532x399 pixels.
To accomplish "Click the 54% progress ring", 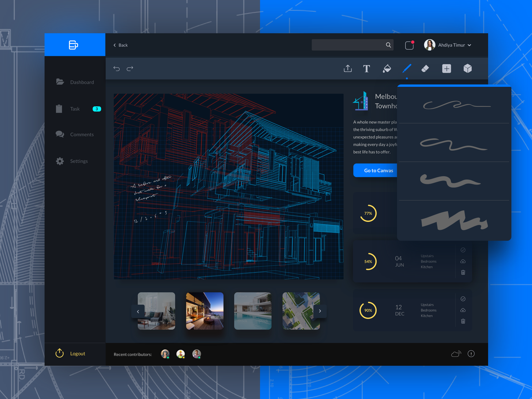I will pyautogui.click(x=368, y=261).
